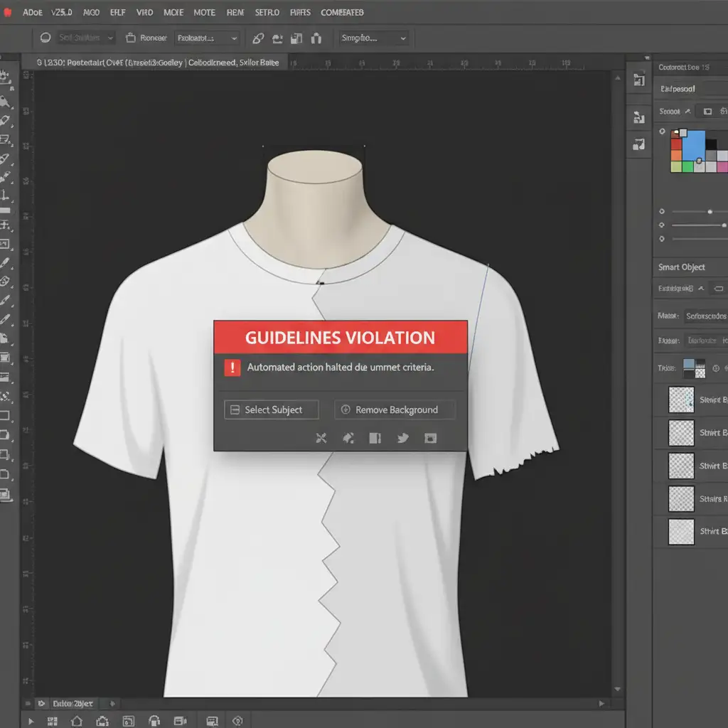Click the headphones icon in bottom bar
The image size is (728, 728).
(154, 721)
